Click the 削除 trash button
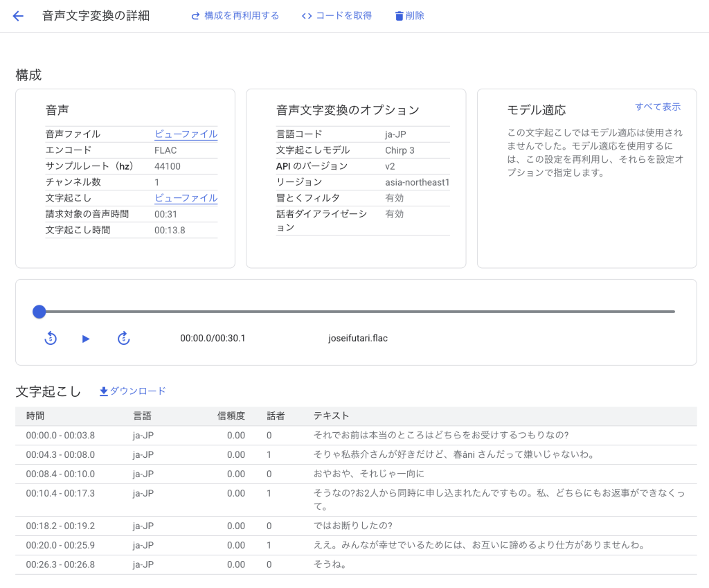Viewport: 709px width, 588px height. pyautogui.click(x=409, y=16)
